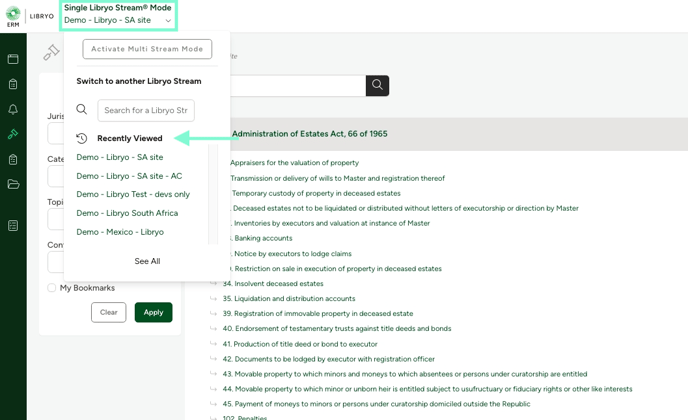Screen dimensions: 688x420
Task: Switch to Demo - Libryo - SA site - AC
Action: coord(129,176)
